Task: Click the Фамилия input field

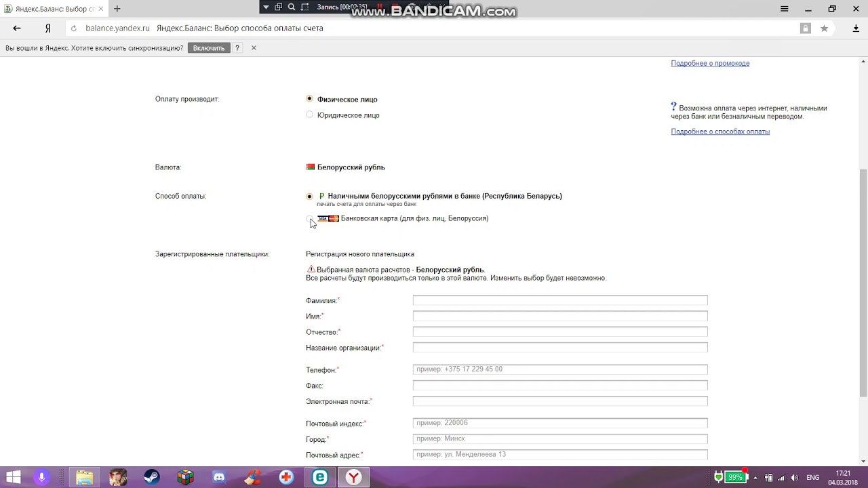Action: (x=560, y=300)
